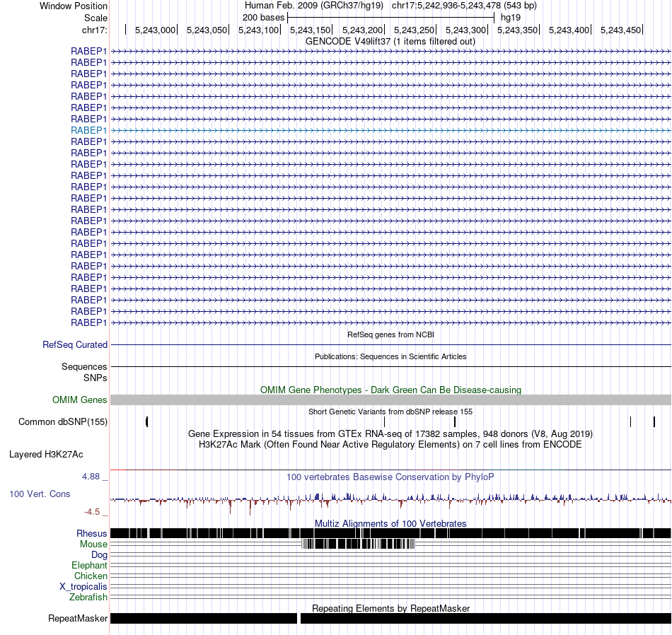The height and width of the screenshot is (635, 672).
Task: Open the GENCODE V49lift37 track title
Action: click(x=390, y=42)
